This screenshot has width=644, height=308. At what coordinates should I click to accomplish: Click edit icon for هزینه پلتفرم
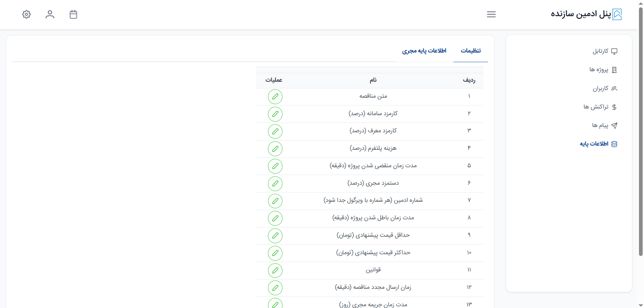(x=275, y=149)
